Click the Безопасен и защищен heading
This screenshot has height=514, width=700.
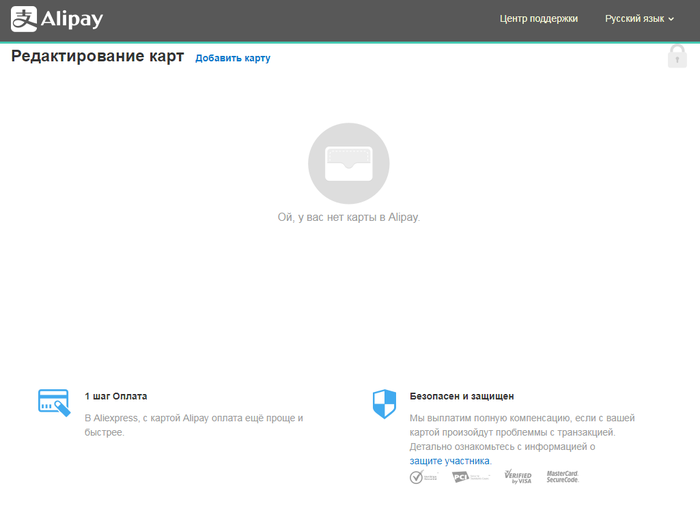[x=462, y=396]
